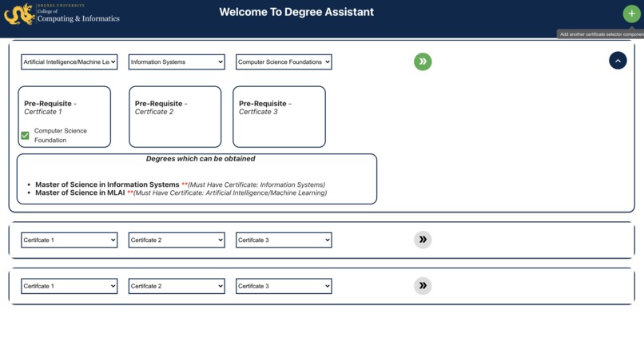Image resolution: width=644 pixels, height=349 pixels.
Task: Open the Certificate 3 dropdown in the second panel
Action: tap(284, 240)
